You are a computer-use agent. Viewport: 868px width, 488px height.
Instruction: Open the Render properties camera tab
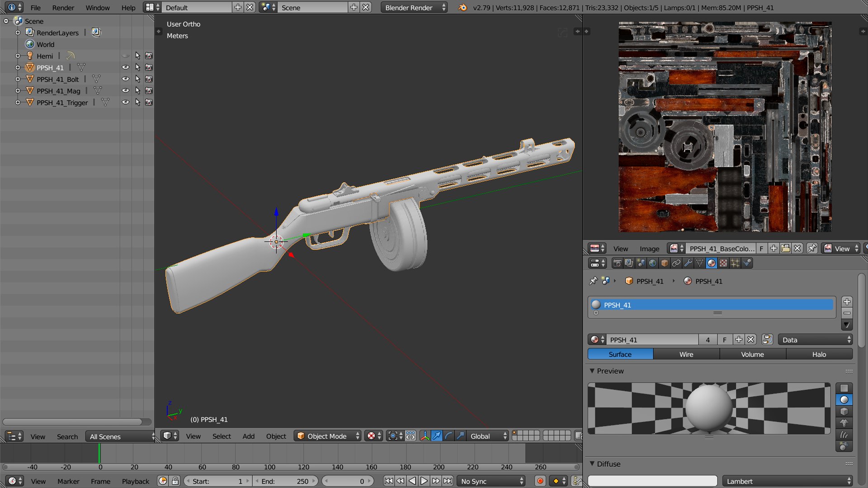617,263
